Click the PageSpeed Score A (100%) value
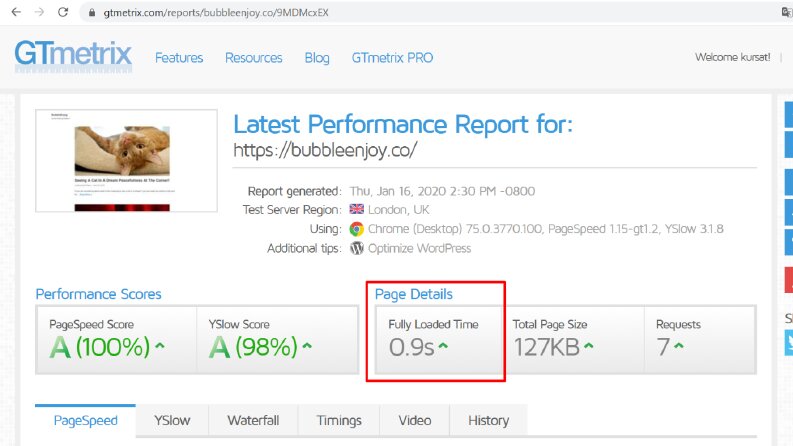The height and width of the screenshot is (446, 793). coord(100,347)
